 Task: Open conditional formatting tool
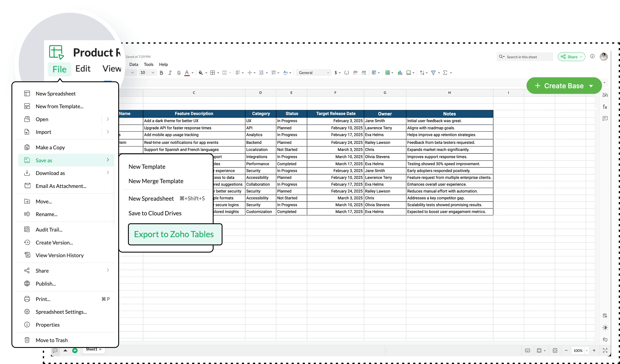[374, 73]
